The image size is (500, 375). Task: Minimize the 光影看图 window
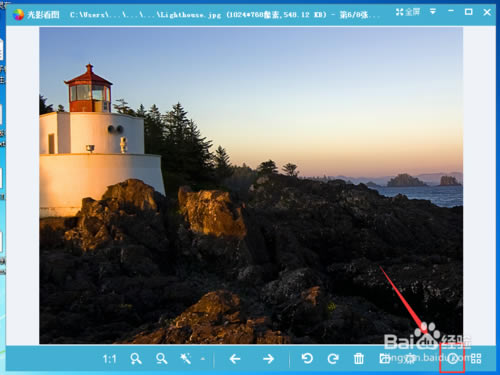451,11
